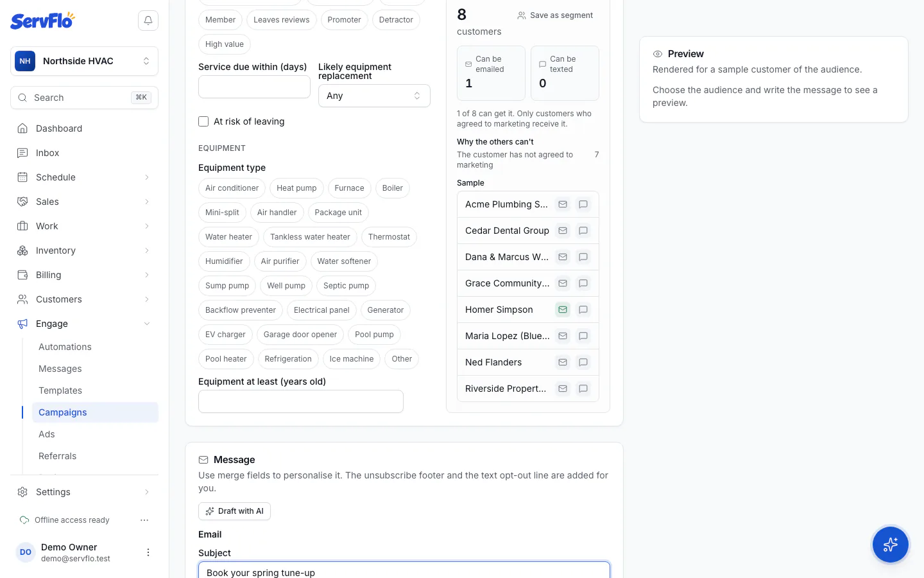Screen dimensions: 924x578
Task: Open the Templates submenu item
Action: [95, 390]
